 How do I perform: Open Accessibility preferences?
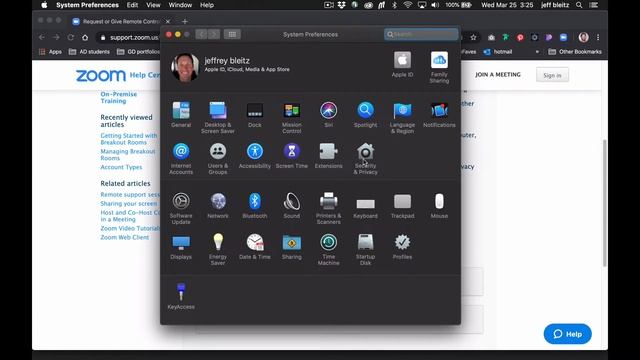pyautogui.click(x=255, y=156)
